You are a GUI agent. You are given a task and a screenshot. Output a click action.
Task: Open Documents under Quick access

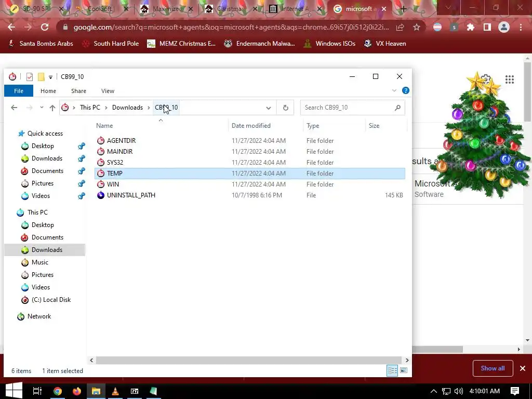tap(47, 171)
